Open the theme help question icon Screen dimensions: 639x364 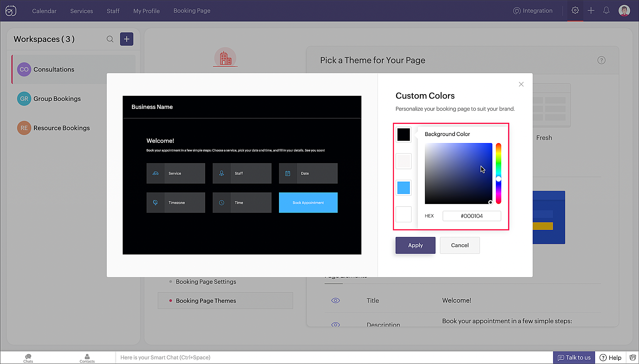[x=601, y=60]
